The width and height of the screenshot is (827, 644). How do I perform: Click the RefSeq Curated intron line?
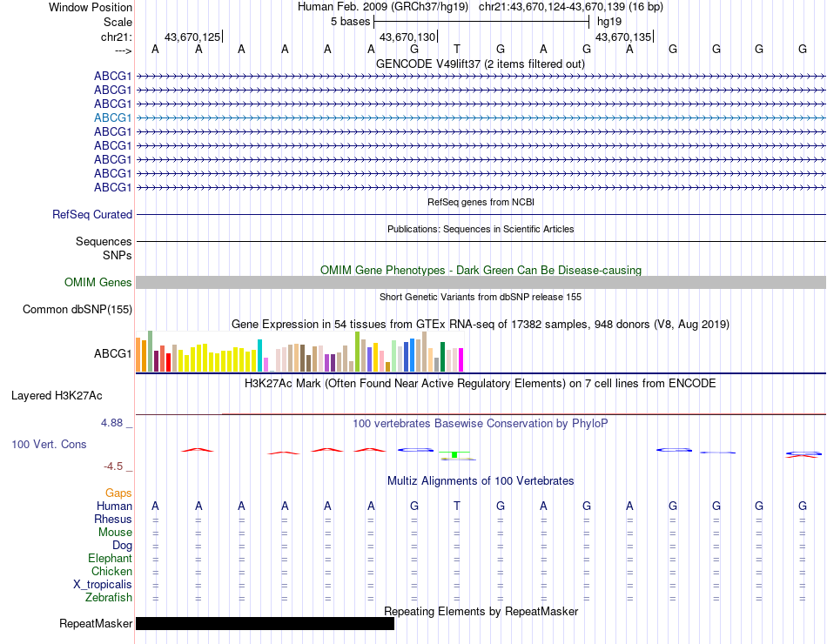[481, 215]
